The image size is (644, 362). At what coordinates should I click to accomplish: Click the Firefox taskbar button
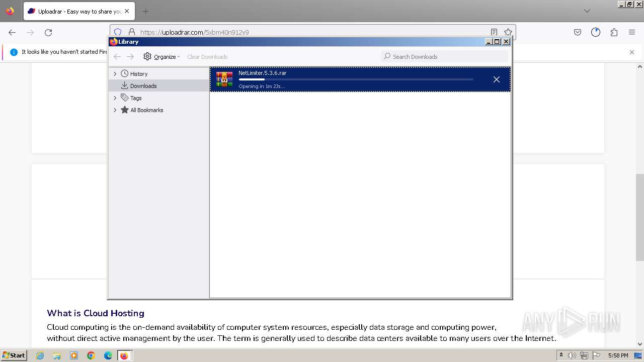(124, 355)
